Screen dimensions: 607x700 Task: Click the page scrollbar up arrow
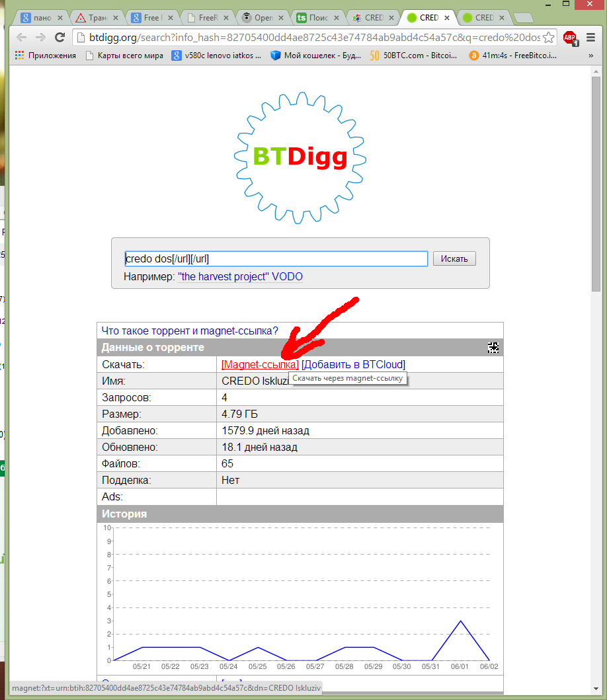click(x=596, y=71)
